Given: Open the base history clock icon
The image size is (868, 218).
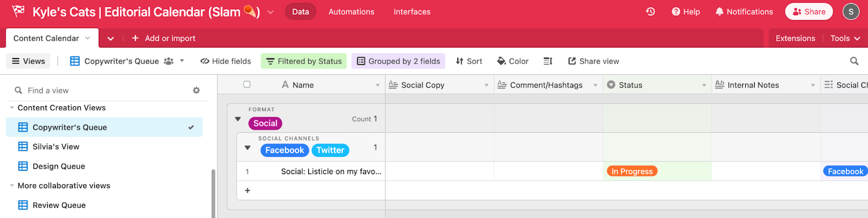Looking at the screenshot, I should [x=650, y=11].
